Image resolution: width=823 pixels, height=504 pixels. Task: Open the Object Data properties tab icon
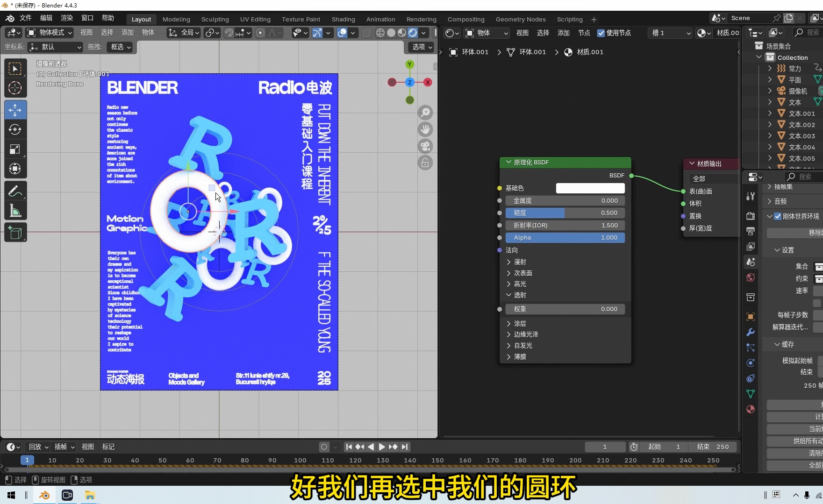[751, 394]
